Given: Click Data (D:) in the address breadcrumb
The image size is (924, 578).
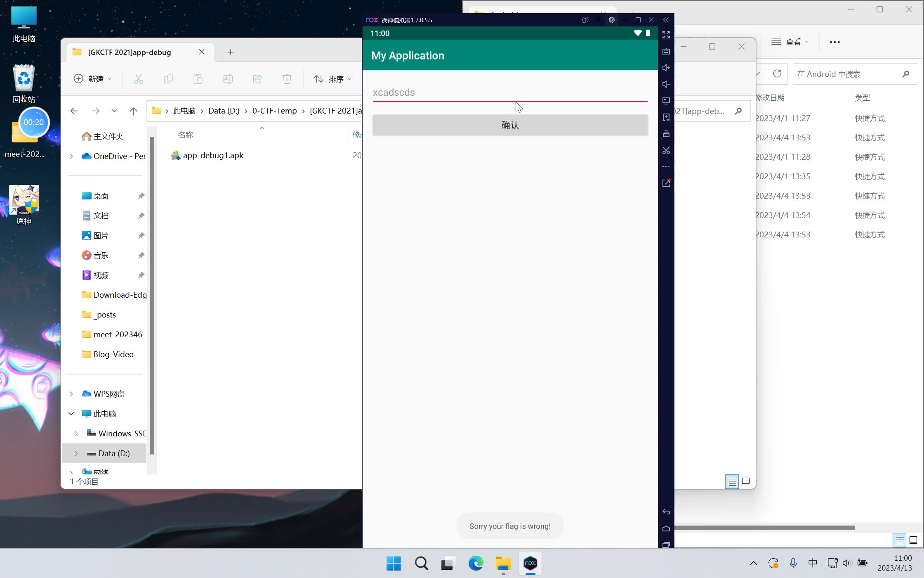Looking at the screenshot, I should tap(224, 111).
